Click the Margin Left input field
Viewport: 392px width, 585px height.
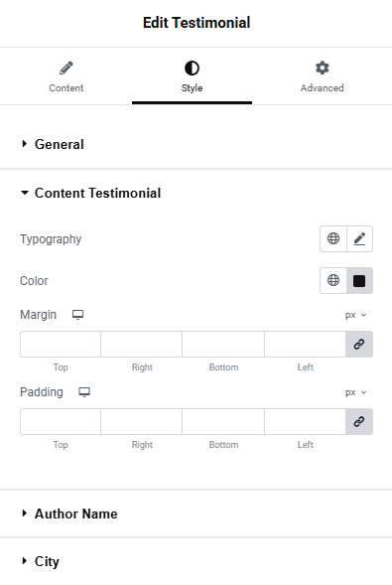pos(306,344)
